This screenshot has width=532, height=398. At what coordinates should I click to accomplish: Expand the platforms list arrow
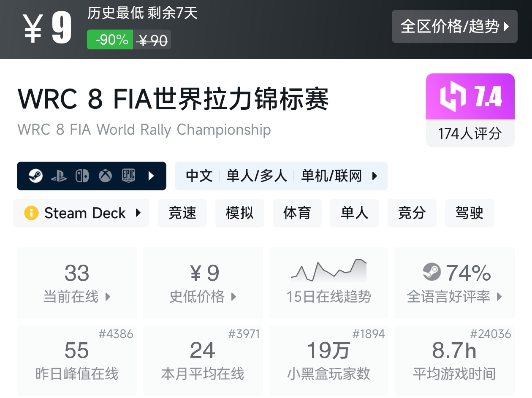point(152,176)
